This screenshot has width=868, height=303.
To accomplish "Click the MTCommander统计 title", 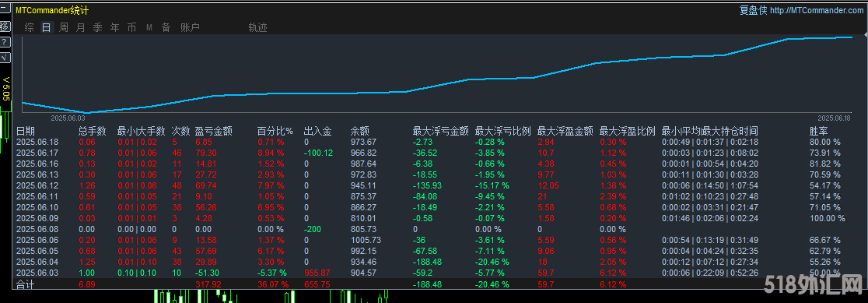I will (52, 11).
